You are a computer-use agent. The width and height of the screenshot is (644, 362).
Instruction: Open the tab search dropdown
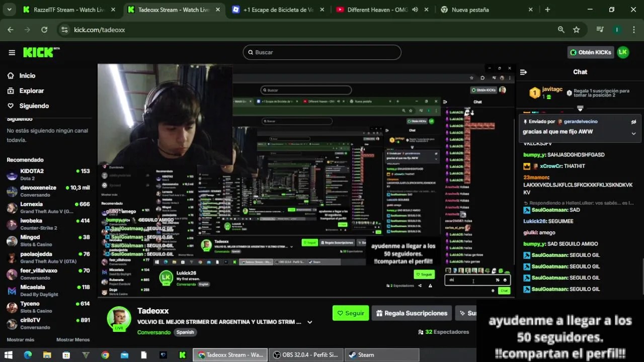9,10
